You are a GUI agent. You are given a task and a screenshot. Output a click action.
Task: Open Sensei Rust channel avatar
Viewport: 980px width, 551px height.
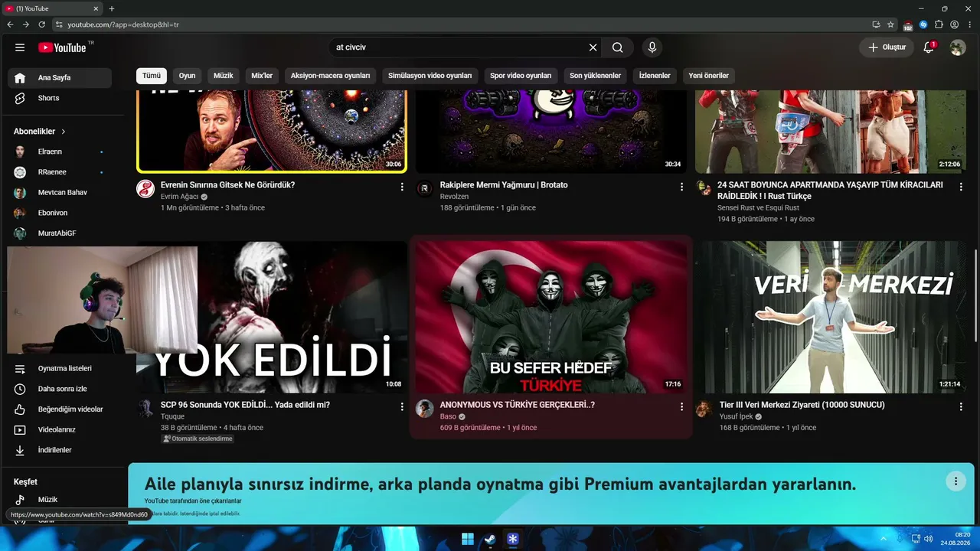pos(704,189)
